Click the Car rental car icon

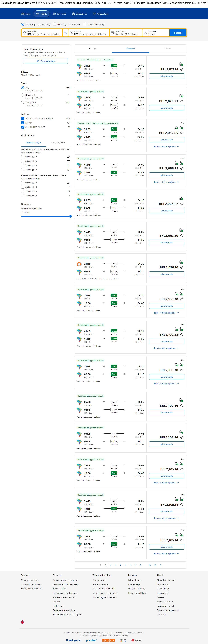[x=54, y=14]
